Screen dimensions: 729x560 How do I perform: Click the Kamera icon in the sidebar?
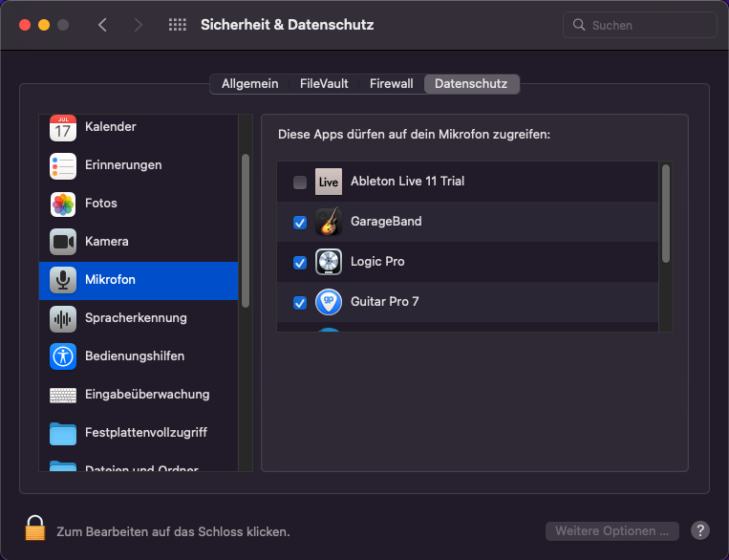(x=63, y=242)
